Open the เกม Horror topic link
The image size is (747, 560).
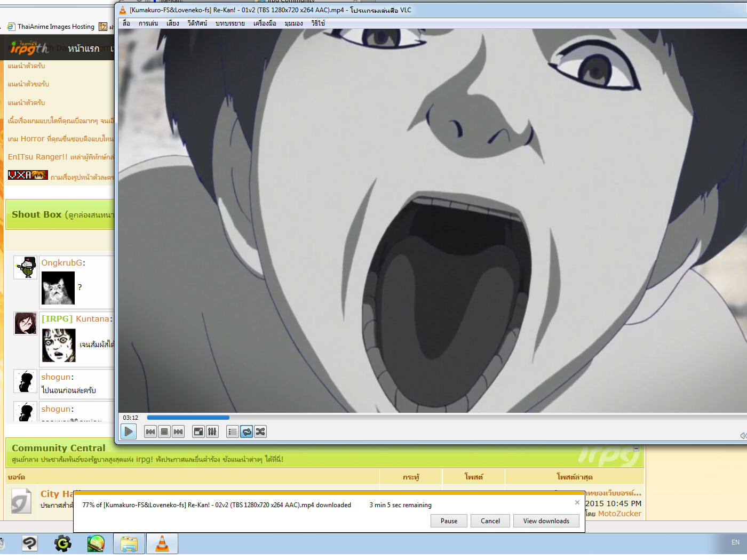61,139
